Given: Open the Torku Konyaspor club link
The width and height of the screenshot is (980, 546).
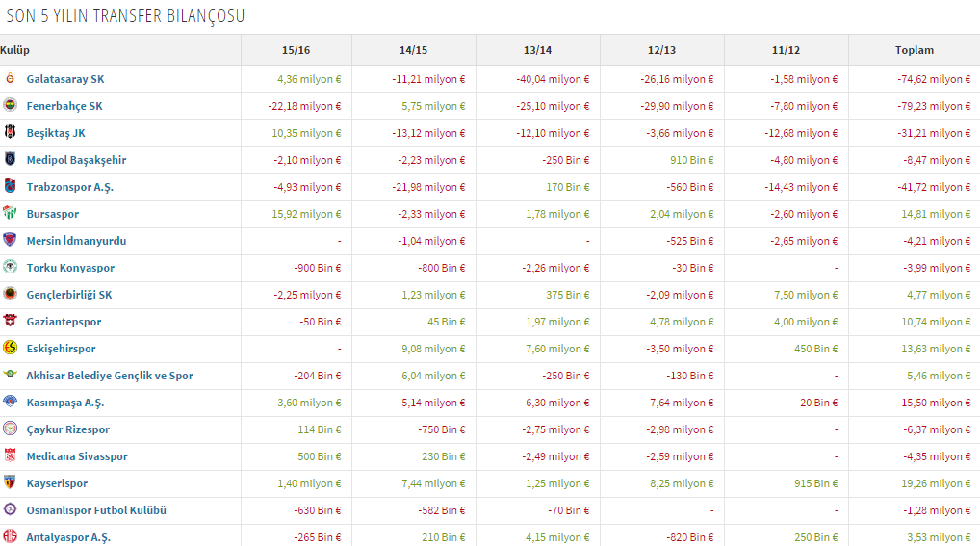Looking at the screenshot, I should click(70, 268).
